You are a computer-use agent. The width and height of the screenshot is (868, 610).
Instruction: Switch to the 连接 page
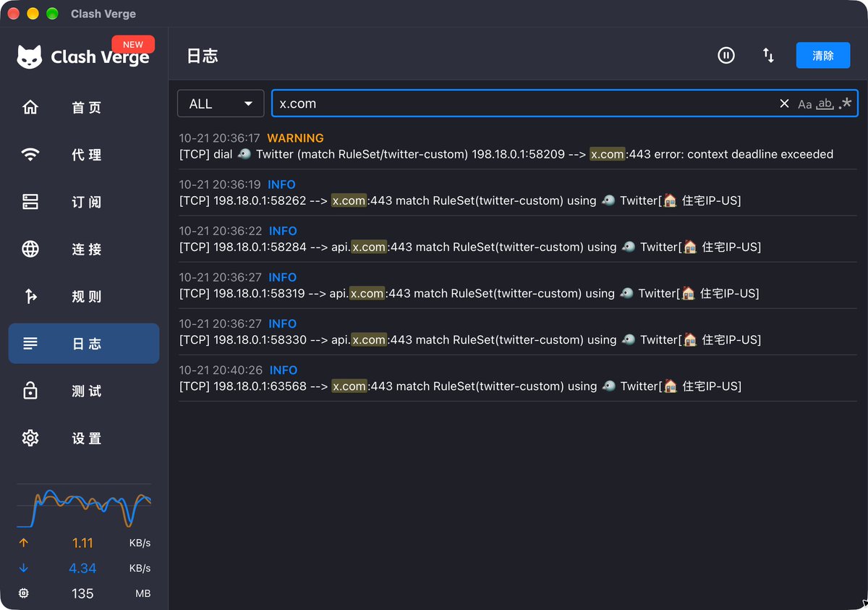coord(84,249)
